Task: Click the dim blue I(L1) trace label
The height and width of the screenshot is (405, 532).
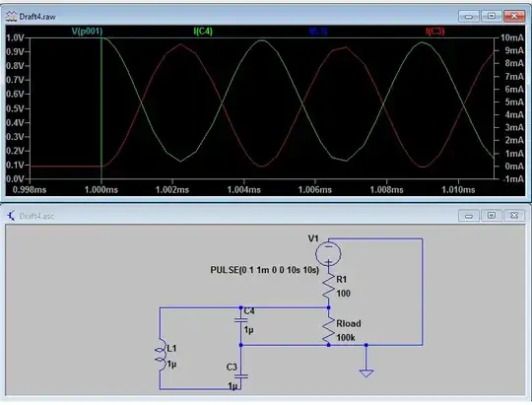Action: (318, 32)
